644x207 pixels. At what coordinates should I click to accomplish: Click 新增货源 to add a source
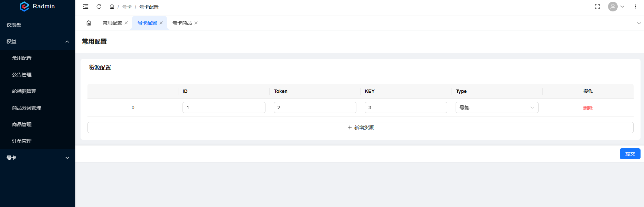pyautogui.click(x=360, y=128)
